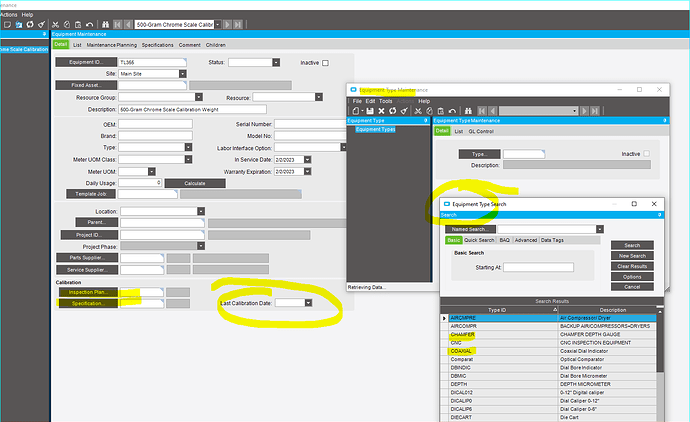Click the Calculate button next to Daily Usage
The height and width of the screenshot is (422, 690).
pyautogui.click(x=195, y=183)
